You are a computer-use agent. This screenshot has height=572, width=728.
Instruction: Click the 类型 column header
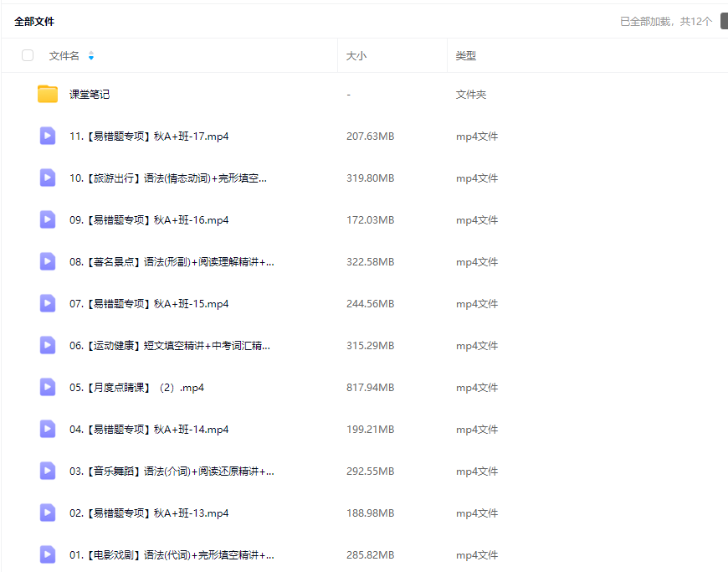tap(465, 56)
